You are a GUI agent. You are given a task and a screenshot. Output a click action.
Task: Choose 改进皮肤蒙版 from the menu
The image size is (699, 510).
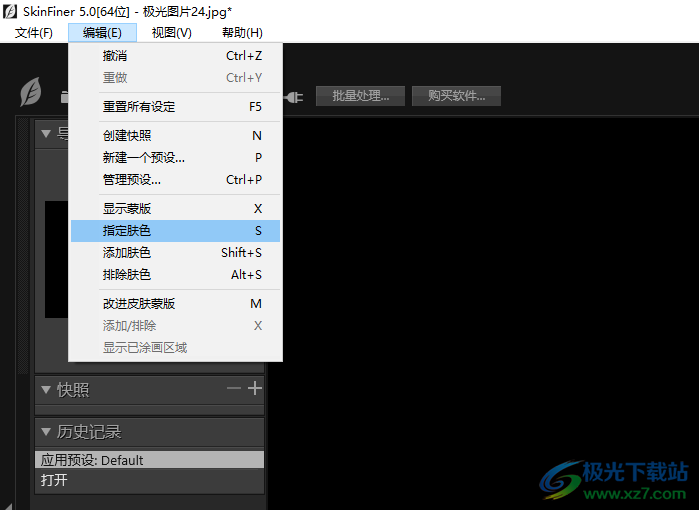click(175, 304)
